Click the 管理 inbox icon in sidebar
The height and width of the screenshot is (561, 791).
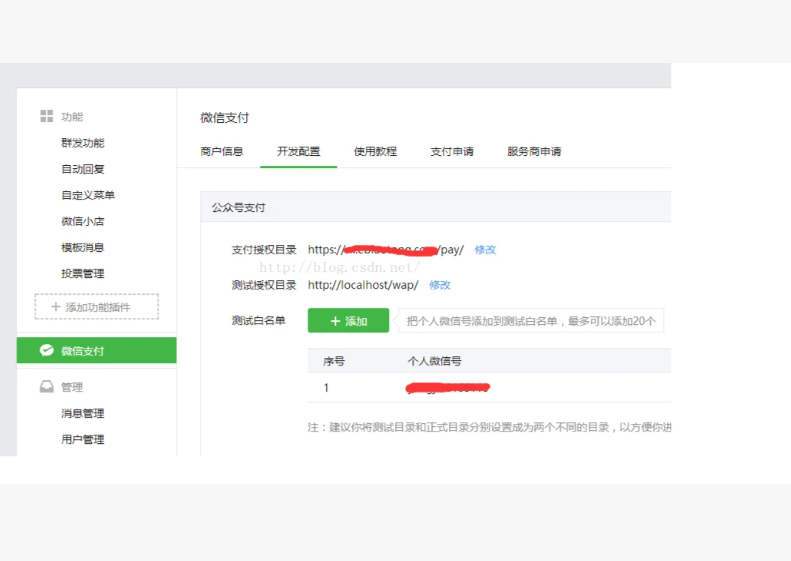tap(46, 387)
